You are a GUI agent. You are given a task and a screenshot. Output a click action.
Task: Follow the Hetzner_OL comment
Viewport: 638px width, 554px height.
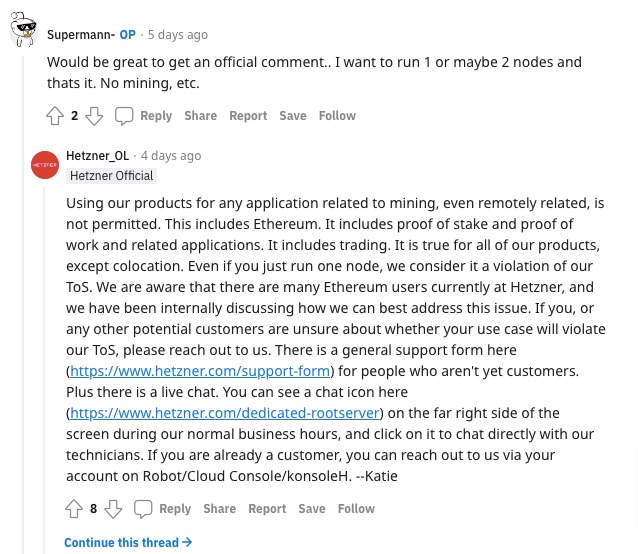[356, 509]
